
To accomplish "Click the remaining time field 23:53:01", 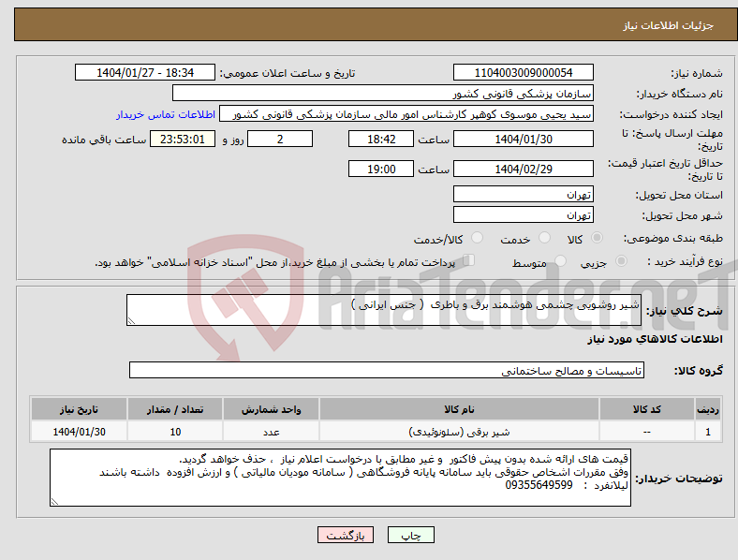I will [183, 139].
